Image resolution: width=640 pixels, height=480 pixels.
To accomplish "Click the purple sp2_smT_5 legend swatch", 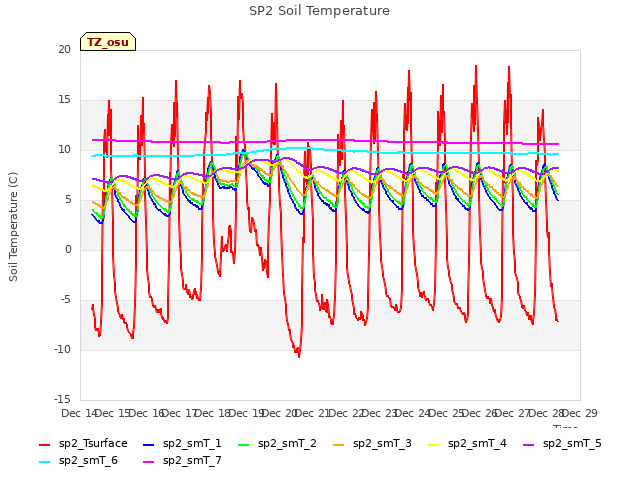I will (529, 444).
